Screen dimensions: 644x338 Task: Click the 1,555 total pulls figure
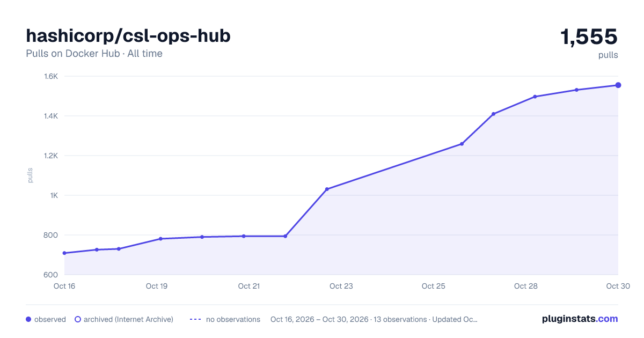589,36
